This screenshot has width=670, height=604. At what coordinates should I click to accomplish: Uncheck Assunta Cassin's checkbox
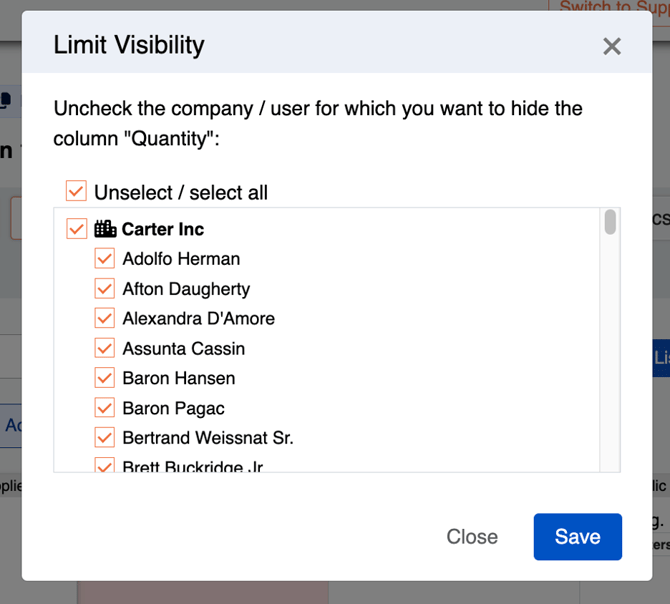pos(105,348)
